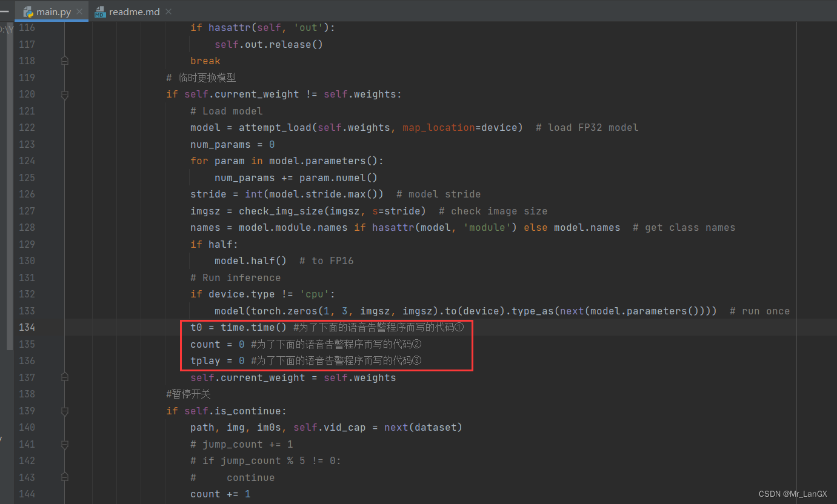Click 'self.current_weight = self.weights' line 137
Image resolution: width=837 pixels, height=504 pixels.
click(293, 377)
